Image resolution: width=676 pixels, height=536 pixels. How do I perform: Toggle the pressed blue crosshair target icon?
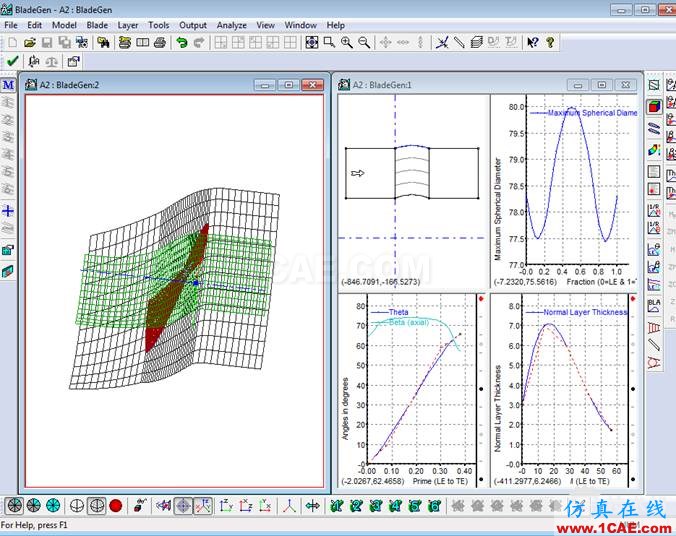point(183,505)
